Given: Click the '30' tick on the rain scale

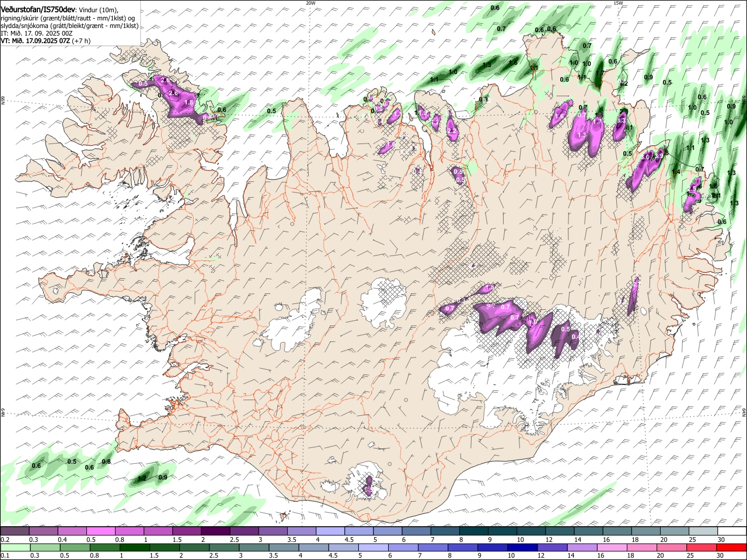Looking at the screenshot, I should 721,556.
